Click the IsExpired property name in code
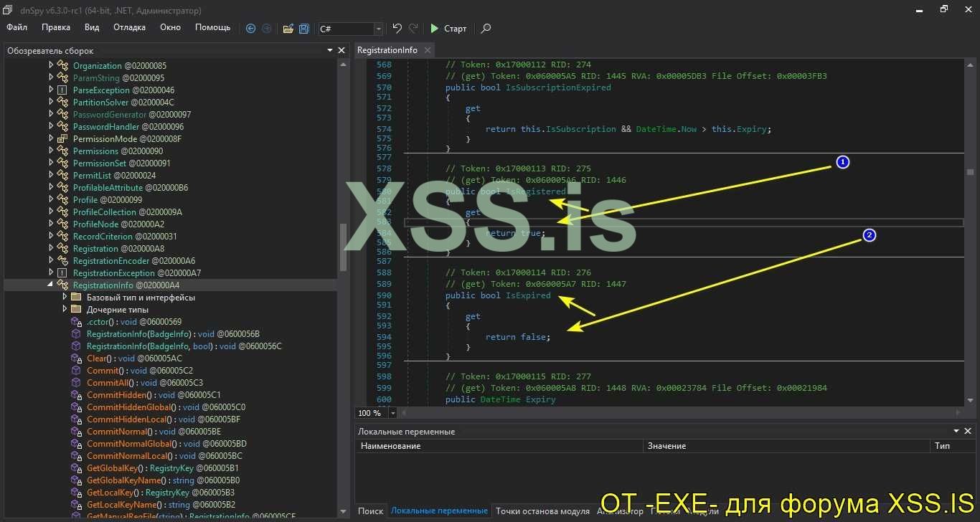The height and width of the screenshot is (522, 980). pyautogui.click(x=528, y=295)
